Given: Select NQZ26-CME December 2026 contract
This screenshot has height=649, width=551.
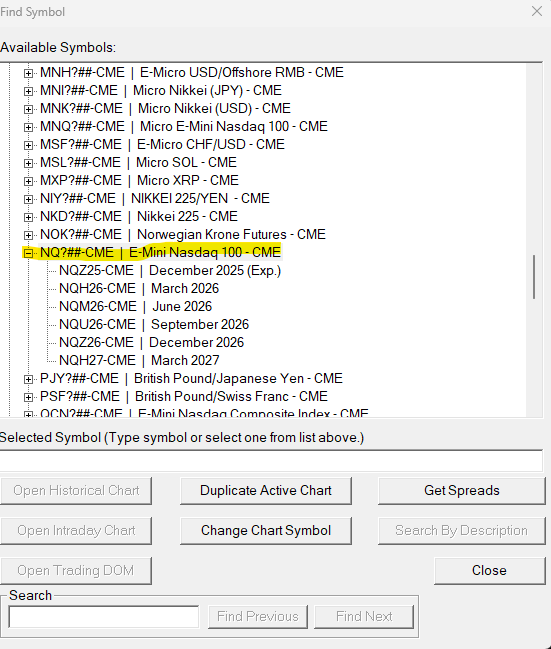Looking at the screenshot, I should tap(152, 342).
